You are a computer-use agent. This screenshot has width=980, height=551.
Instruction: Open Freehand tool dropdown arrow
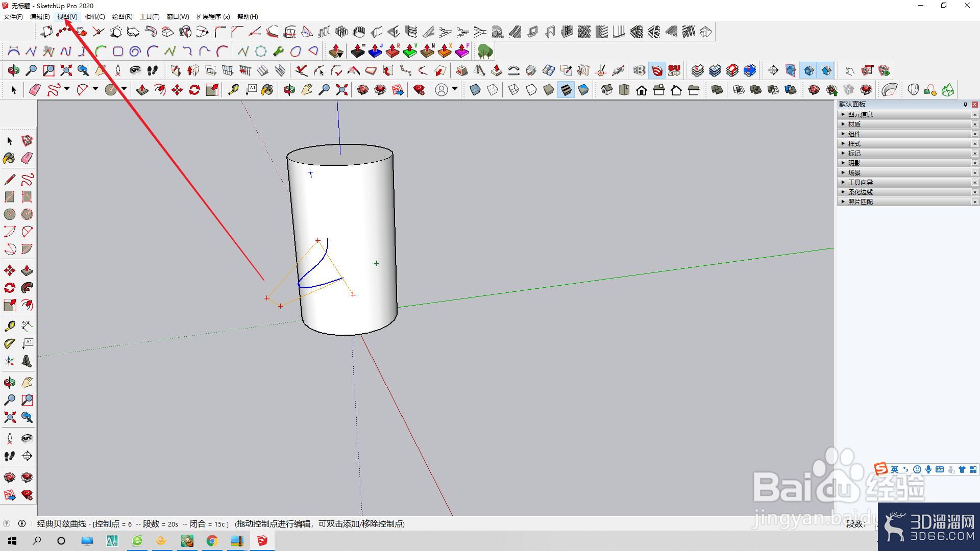coord(67,89)
